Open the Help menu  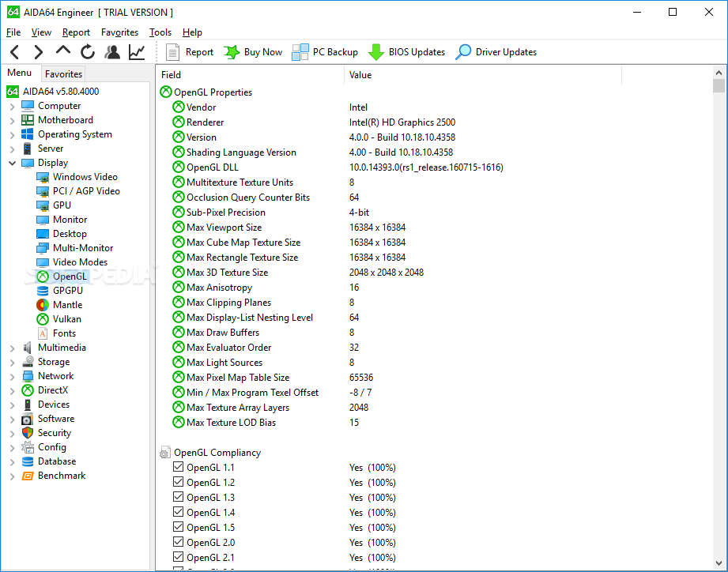click(x=192, y=32)
